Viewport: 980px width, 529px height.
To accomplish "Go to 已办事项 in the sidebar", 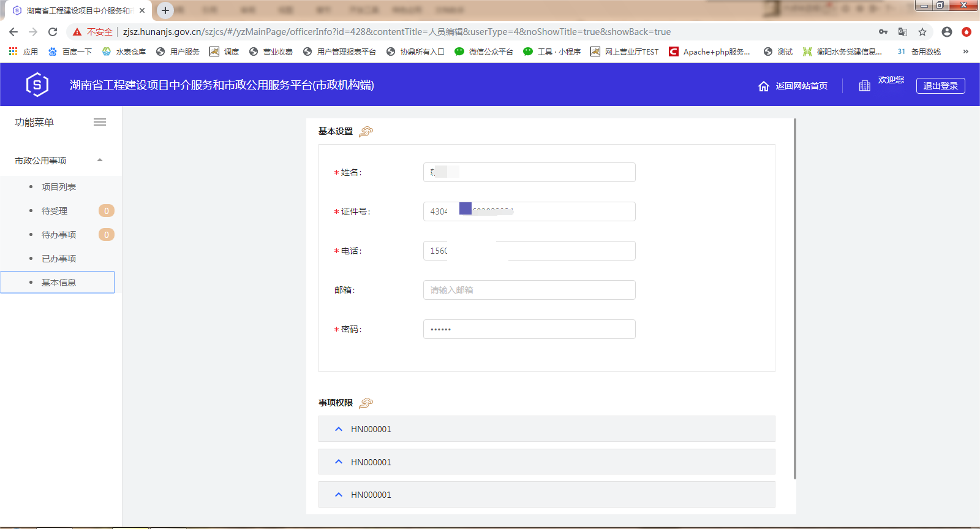I will (x=59, y=259).
